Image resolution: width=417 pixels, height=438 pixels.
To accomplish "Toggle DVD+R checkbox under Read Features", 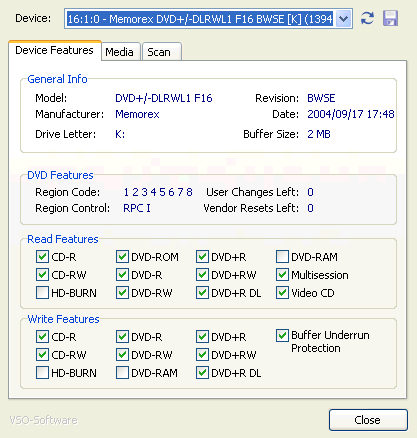I will click(202, 257).
